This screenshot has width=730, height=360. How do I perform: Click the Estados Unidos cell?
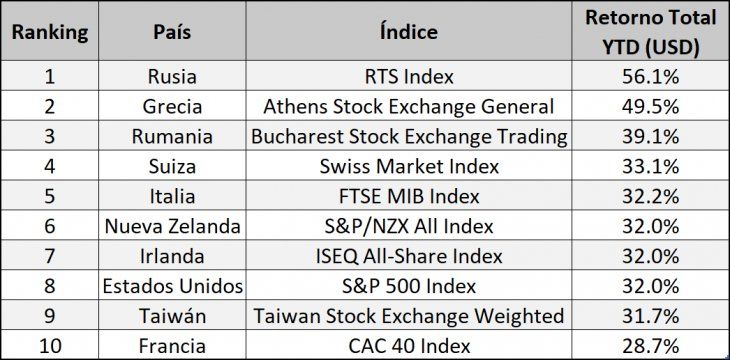click(x=172, y=285)
